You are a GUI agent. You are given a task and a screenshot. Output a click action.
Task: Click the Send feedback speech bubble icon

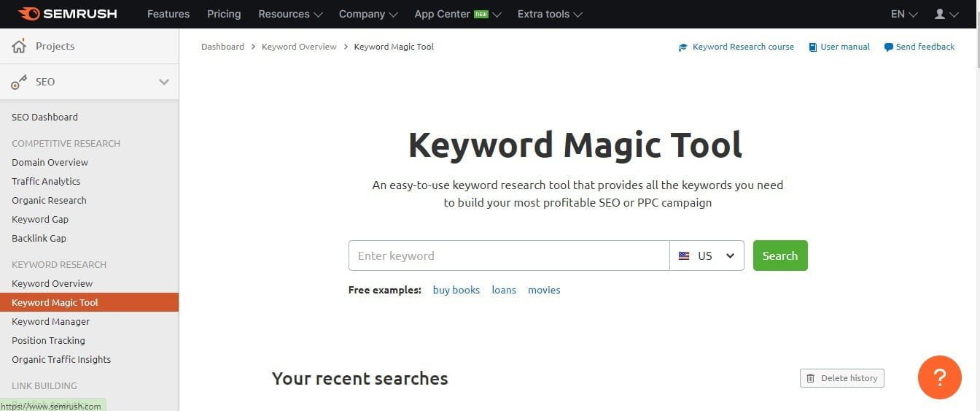click(888, 47)
